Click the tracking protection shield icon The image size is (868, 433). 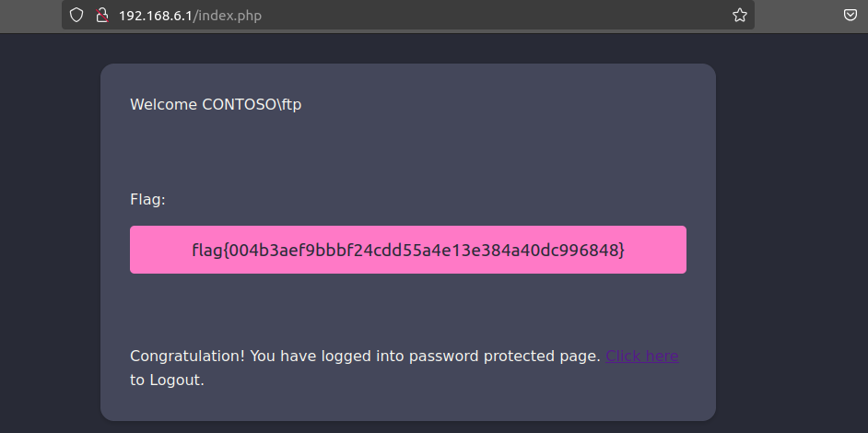[77, 15]
